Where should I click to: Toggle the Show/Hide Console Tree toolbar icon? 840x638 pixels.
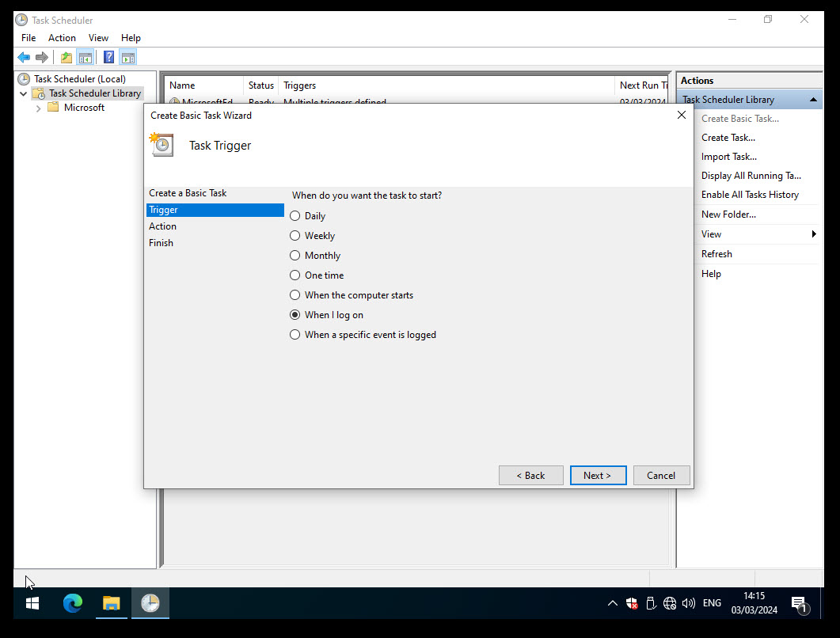point(86,56)
